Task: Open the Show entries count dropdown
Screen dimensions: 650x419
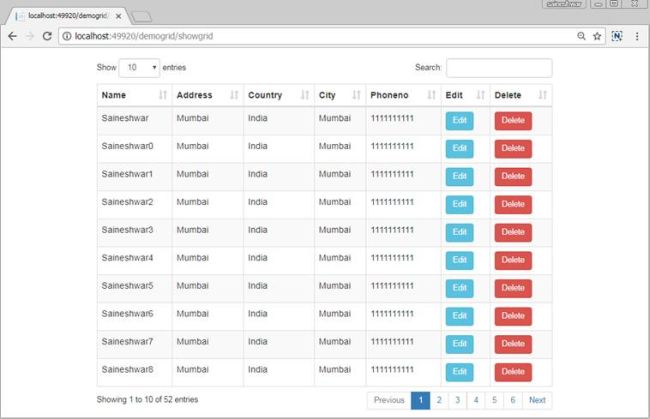Action: point(139,68)
